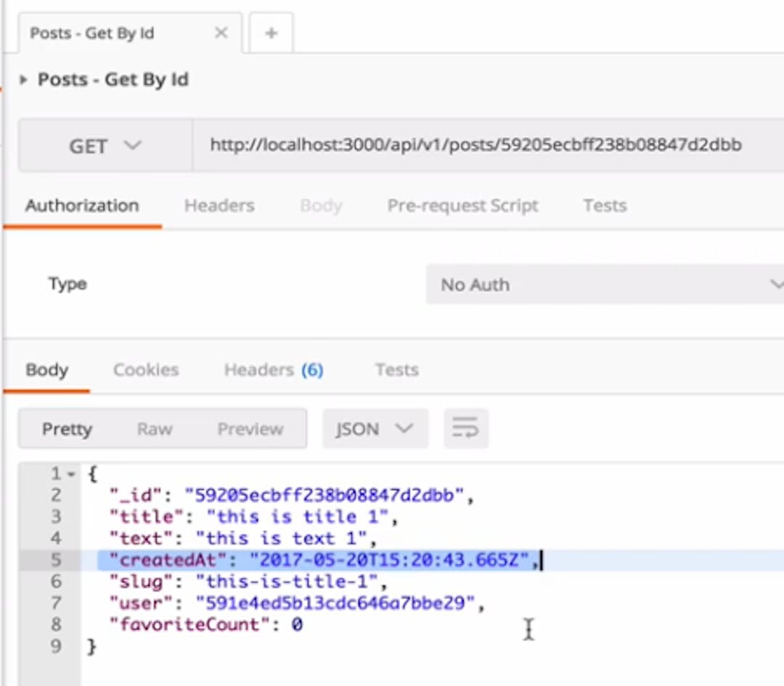Select the Authorization tab
This screenshot has width=784, height=686.
tap(82, 205)
